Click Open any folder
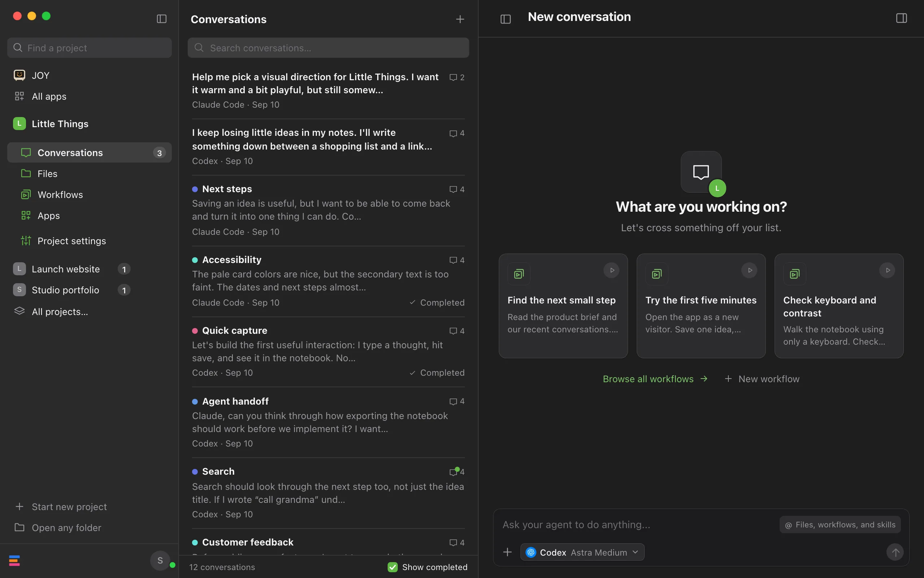This screenshot has height=578, width=924. [x=58, y=527]
